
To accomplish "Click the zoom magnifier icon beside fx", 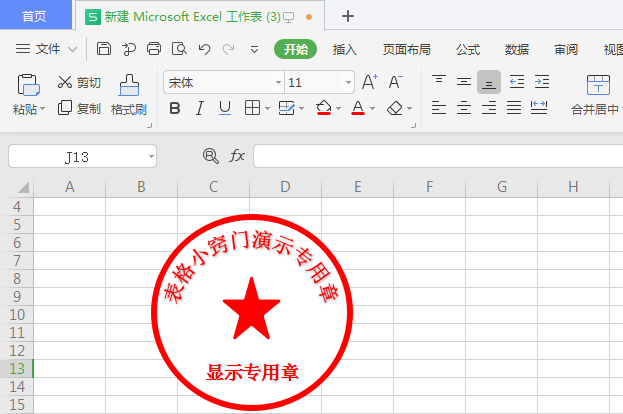I will point(210,156).
